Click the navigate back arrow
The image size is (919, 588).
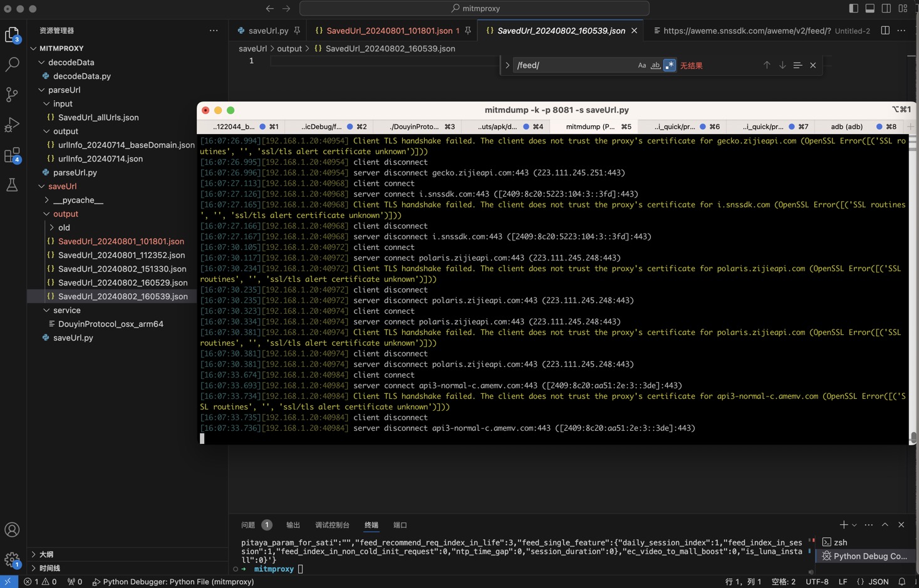click(270, 8)
